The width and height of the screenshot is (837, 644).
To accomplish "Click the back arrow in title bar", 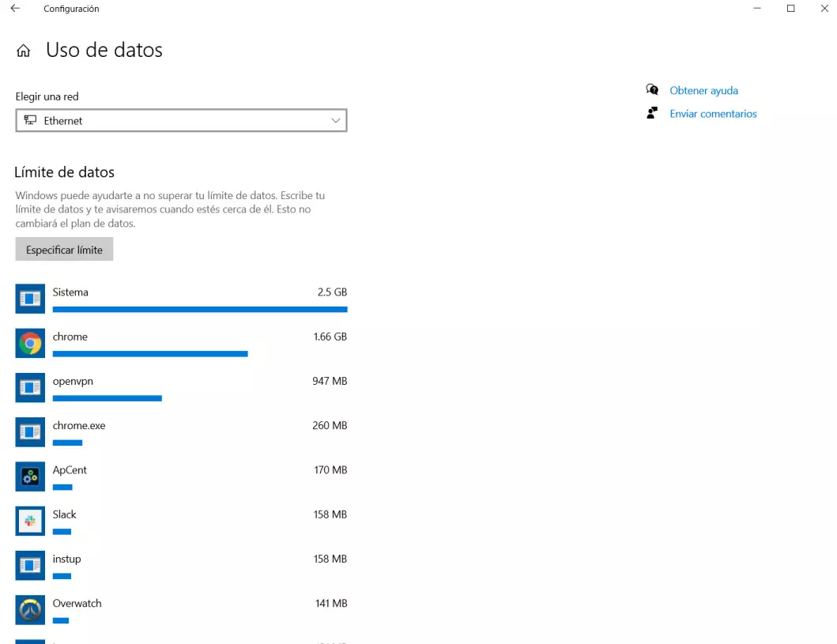I will [x=15, y=9].
